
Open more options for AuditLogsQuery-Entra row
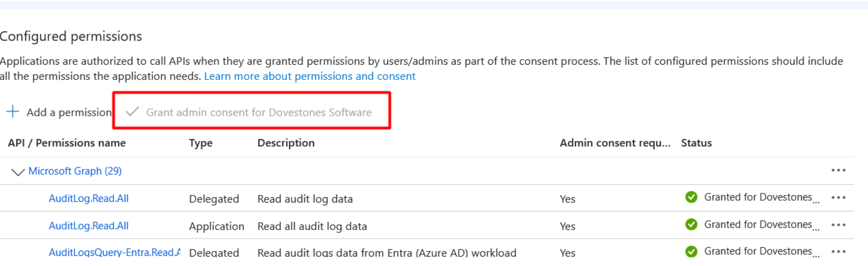[838, 252]
